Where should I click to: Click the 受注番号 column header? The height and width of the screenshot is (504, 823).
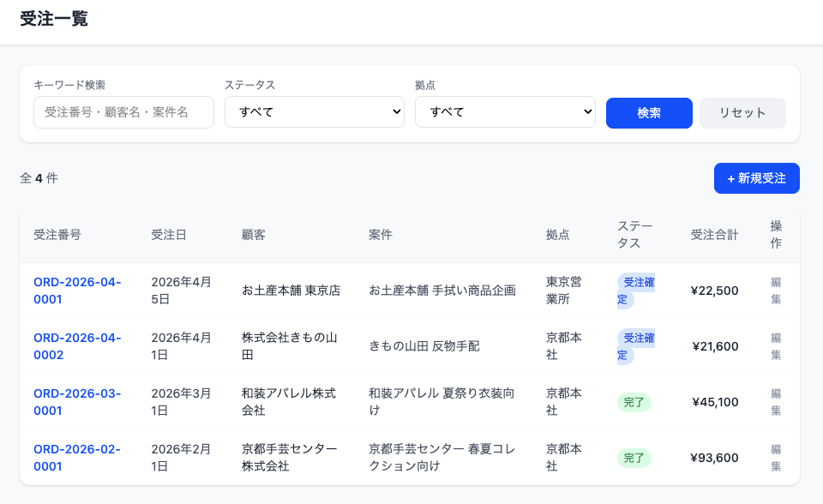pyautogui.click(x=57, y=235)
